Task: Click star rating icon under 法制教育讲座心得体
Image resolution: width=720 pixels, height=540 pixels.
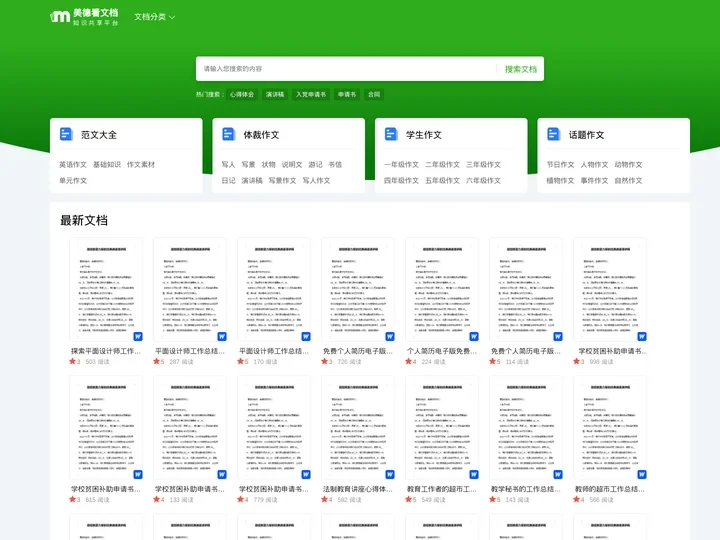Action: tap(324, 499)
